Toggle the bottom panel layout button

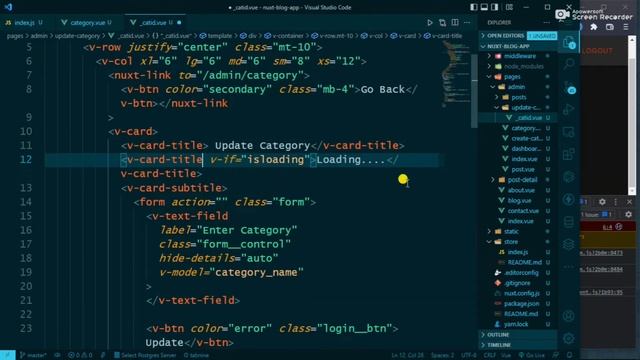pyautogui.click(x=484, y=7)
